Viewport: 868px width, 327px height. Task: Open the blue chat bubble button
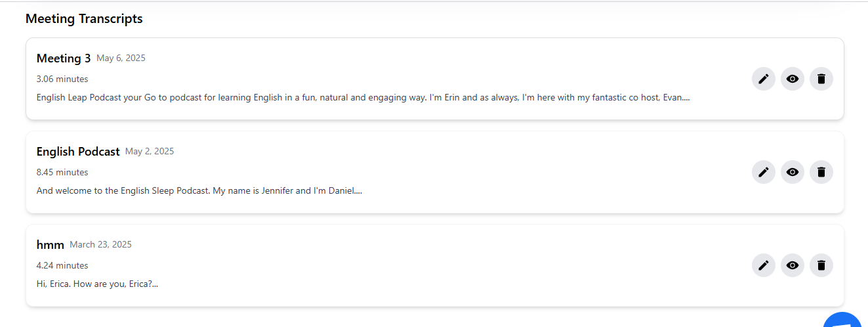tap(845, 320)
